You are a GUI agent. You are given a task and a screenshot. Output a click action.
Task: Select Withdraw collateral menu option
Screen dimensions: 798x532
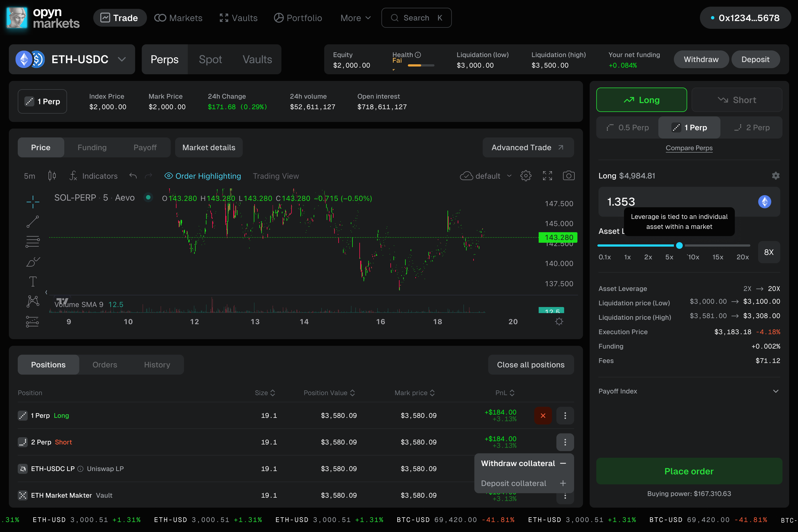524,464
